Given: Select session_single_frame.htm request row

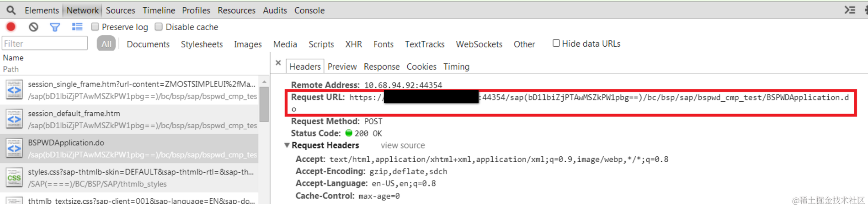Looking at the screenshot, I should tap(129, 90).
